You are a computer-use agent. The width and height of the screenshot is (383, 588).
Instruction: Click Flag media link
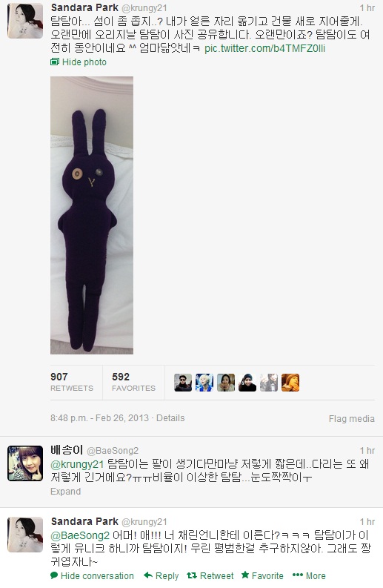352,419
